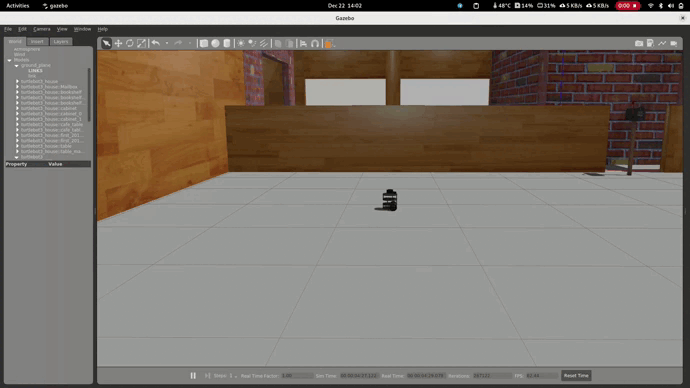The height and width of the screenshot is (388, 690).
Task: Select the Atmosphere tree item
Action: pos(27,49)
